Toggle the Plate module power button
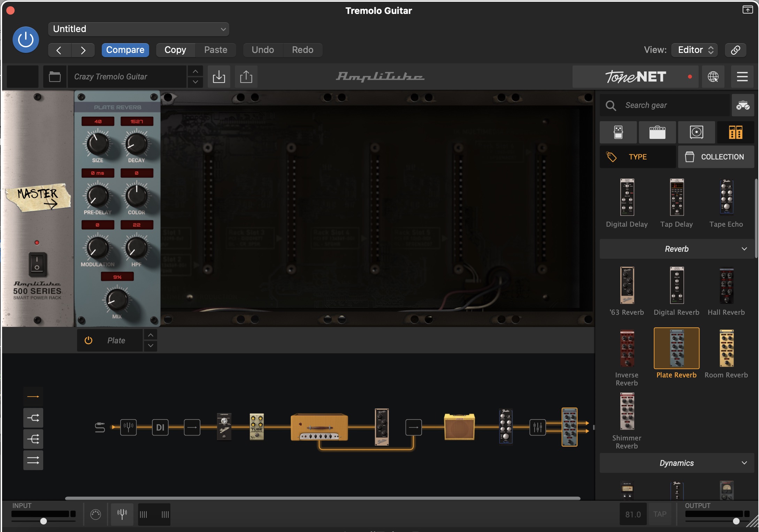 [89, 341]
